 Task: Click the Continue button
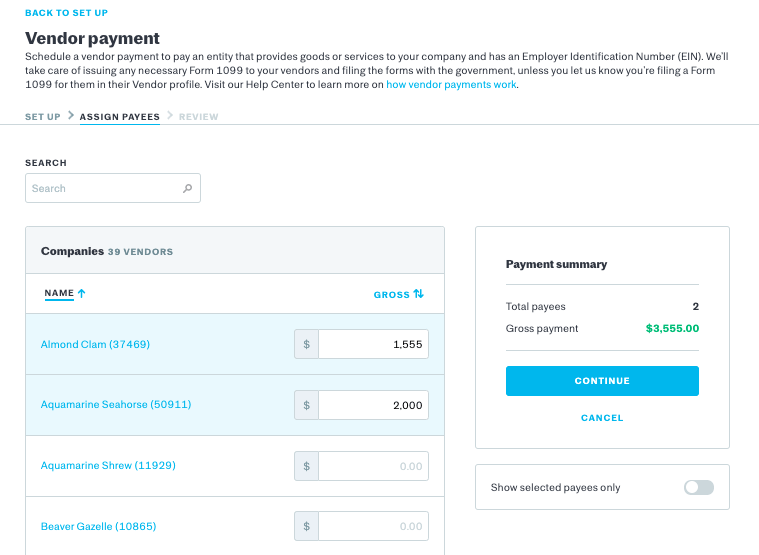tap(602, 381)
